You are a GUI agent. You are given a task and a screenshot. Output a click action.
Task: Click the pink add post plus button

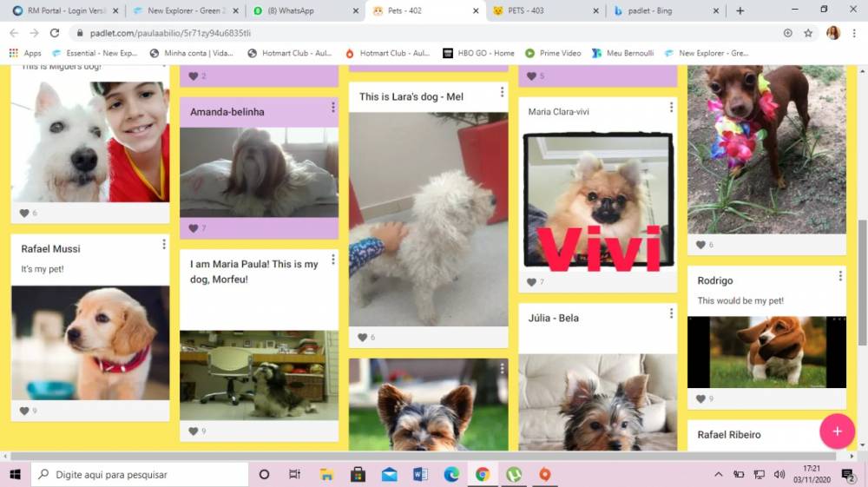tap(837, 431)
